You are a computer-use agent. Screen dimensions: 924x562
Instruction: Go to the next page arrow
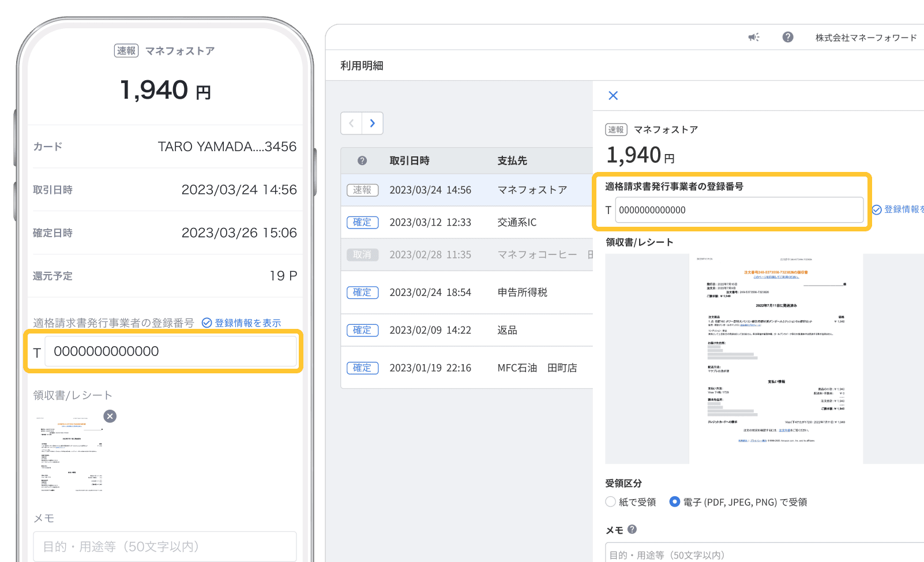point(373,123)
